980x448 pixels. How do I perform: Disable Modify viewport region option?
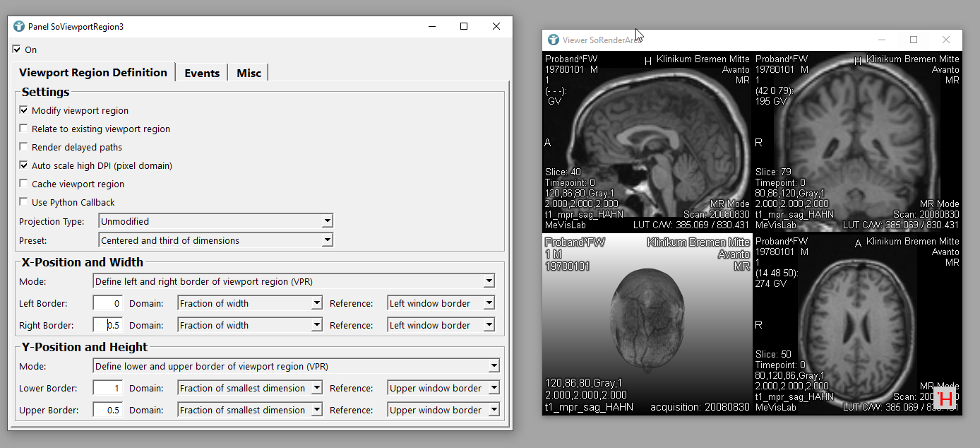(24, 111)
